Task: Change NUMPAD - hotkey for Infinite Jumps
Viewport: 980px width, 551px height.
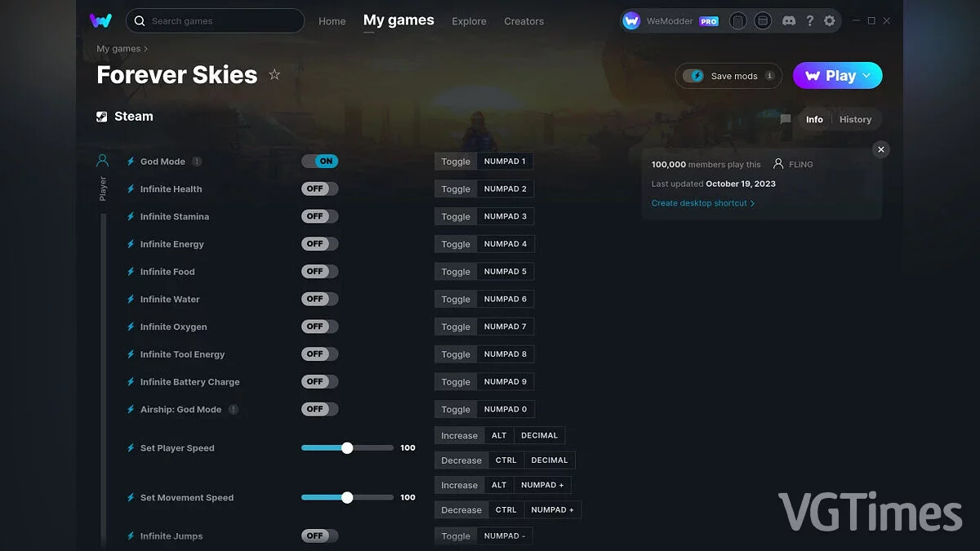Action: pyautogui.click(x=505, y=536)
